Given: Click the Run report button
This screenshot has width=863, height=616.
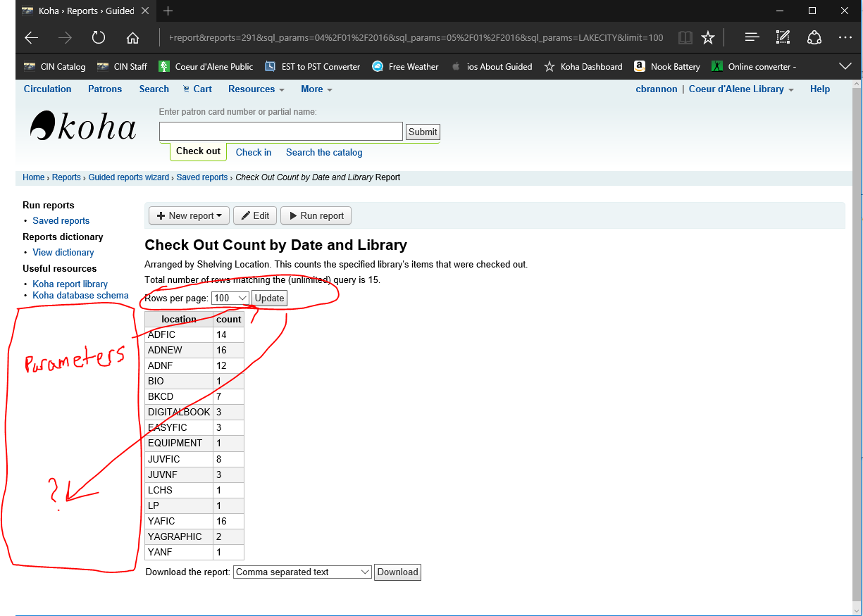Looking at the screenshot, I should click(x=316, y=216).
